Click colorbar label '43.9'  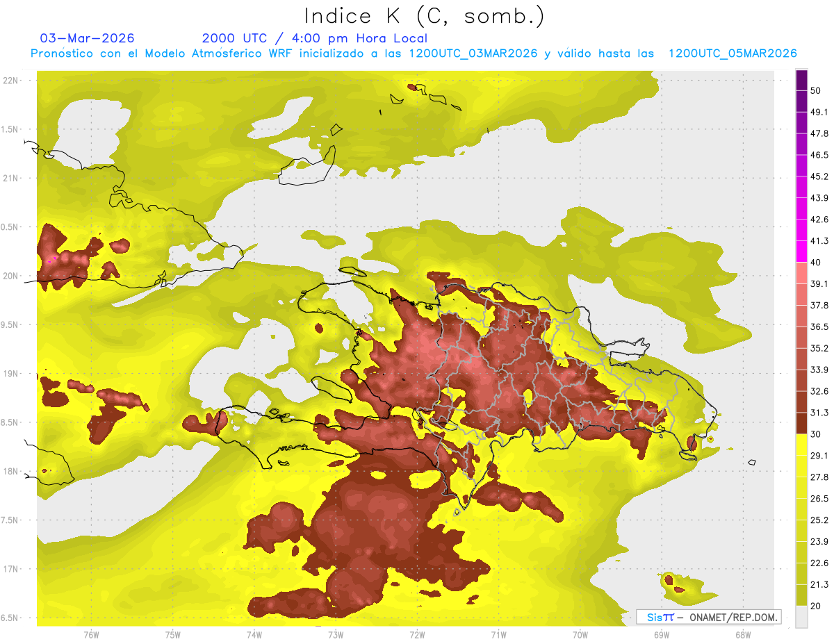coord(819,198)
